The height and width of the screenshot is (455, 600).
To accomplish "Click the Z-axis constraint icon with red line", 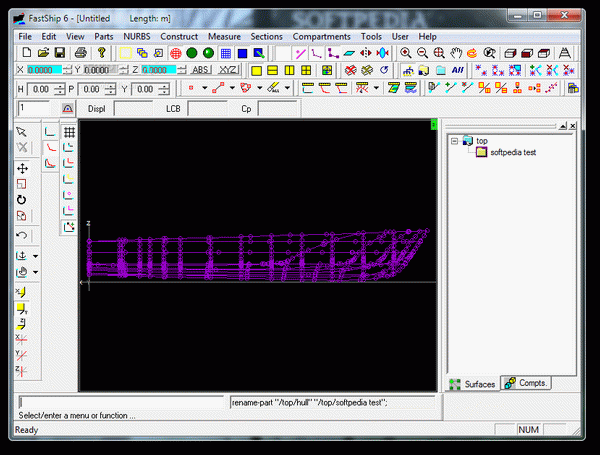I will coord(21,371).
